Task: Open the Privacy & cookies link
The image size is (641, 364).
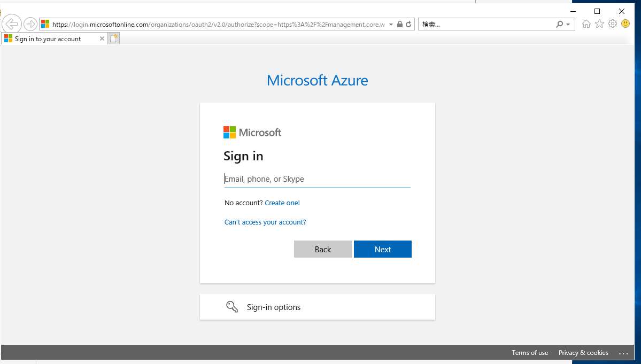Action: click(583, 353)
